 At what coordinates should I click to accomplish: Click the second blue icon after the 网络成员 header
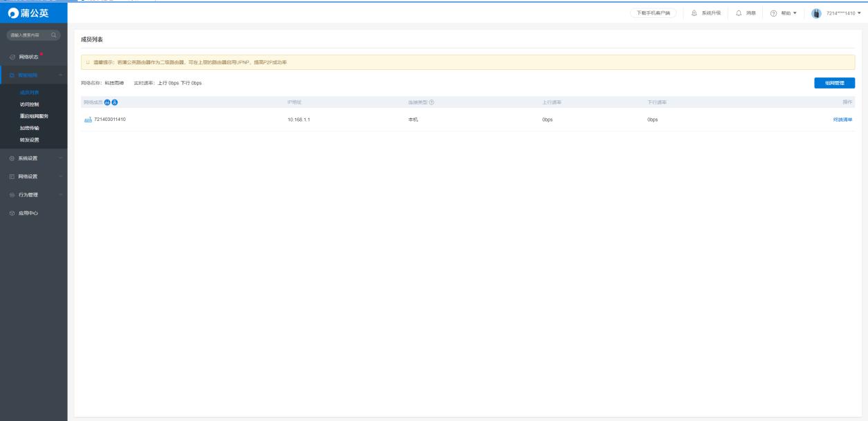115,102
